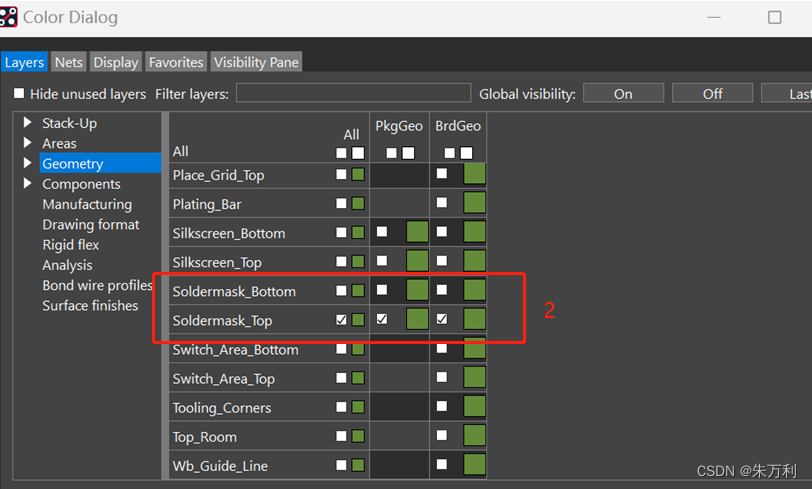Turn global visibility Off
The height and width of the screenshot is (489, 812).
tap(712, 94)
